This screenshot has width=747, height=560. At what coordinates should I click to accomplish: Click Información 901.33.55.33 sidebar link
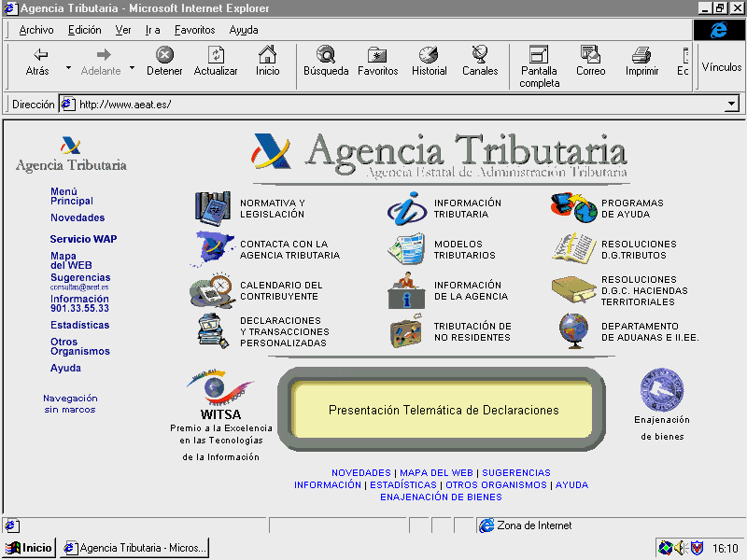pyautogui.click(x=79, y=303)
